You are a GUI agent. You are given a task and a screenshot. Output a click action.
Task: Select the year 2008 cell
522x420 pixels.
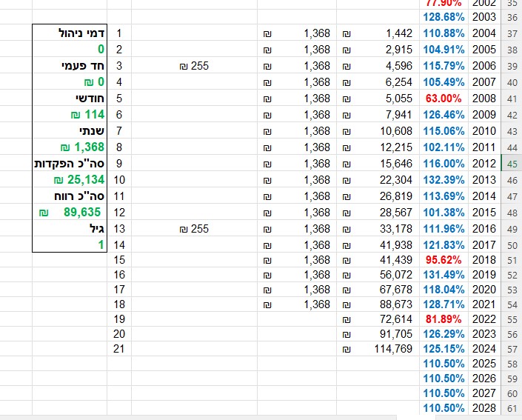483,99
